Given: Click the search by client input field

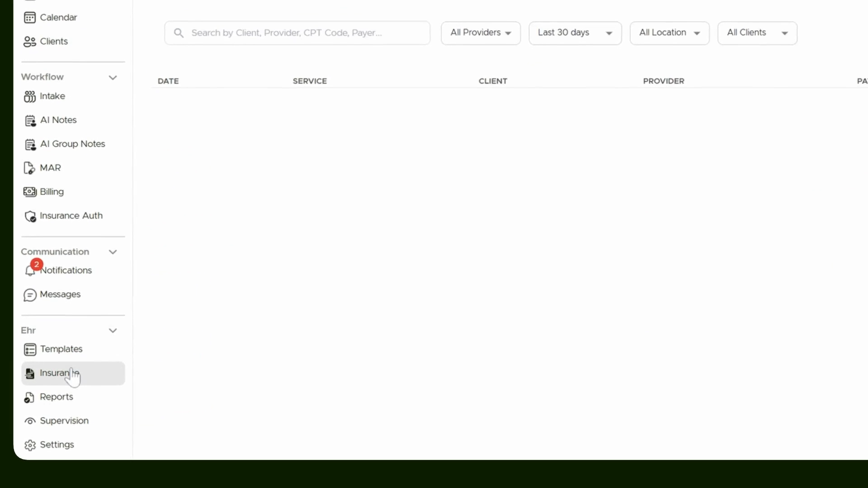Looking at the screenshot, I should pos(297,33).
